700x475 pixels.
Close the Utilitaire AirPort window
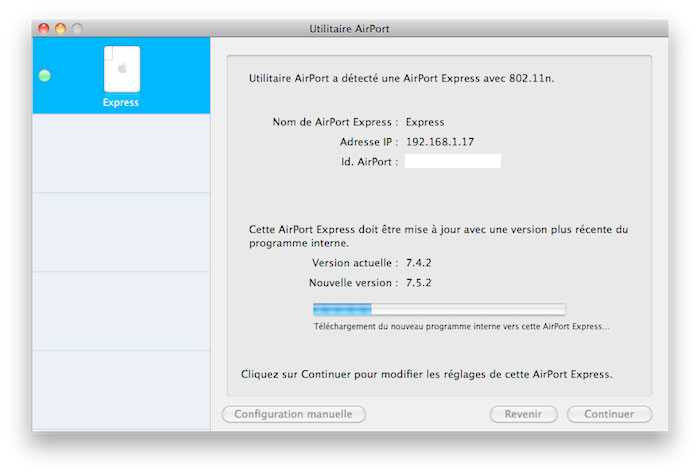click(44, 29)
